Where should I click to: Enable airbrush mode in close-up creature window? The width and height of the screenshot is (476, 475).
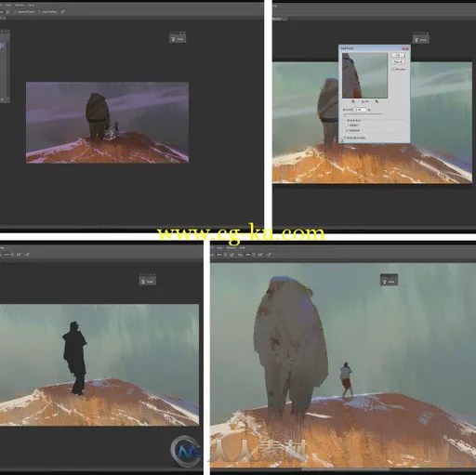[260, 255]
